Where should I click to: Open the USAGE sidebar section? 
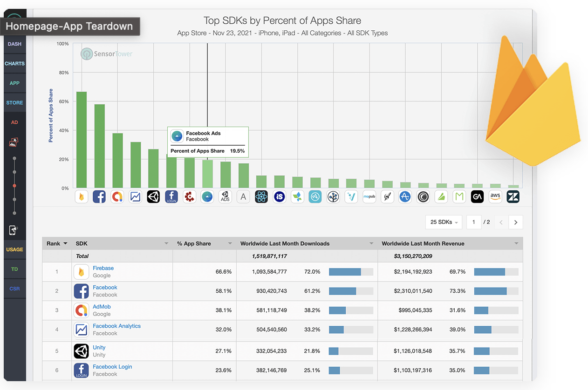tap(14, 249)
